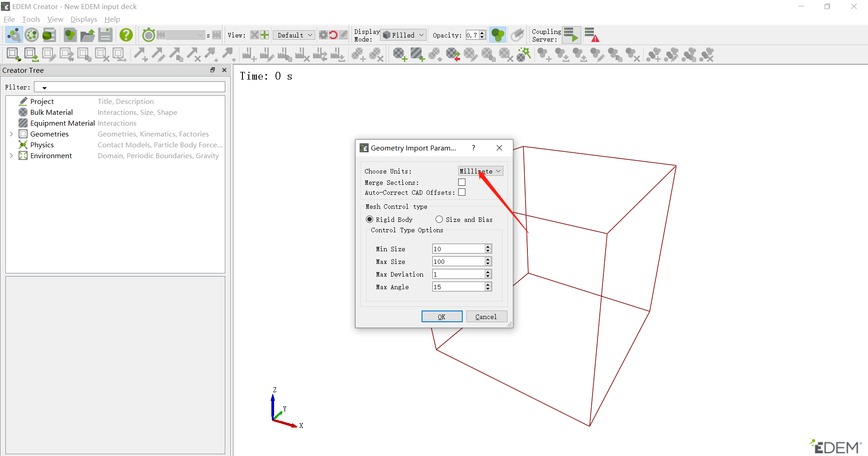Click the transfer material icon with arrows
The width and height of the screenshot is (868, 456).
coord(453,55)
